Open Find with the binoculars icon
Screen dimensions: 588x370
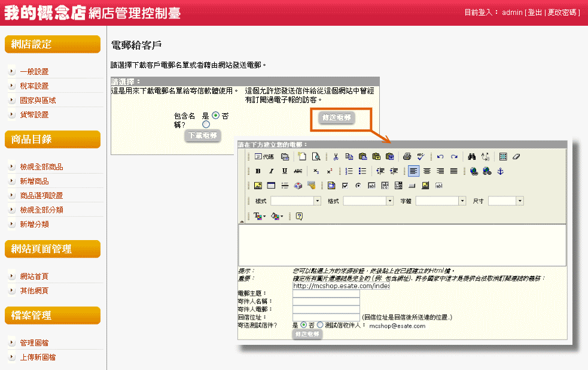472,157
